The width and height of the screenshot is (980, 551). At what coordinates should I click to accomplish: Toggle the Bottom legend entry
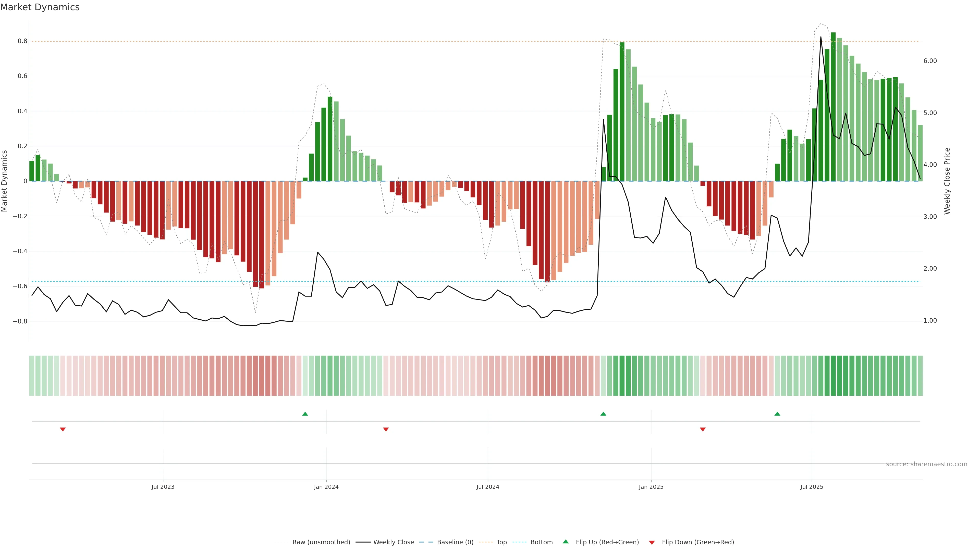[x=541, y=542]
